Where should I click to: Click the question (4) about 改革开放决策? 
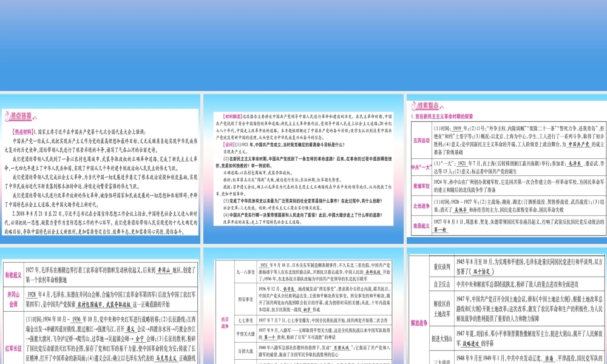coord(303,215)
